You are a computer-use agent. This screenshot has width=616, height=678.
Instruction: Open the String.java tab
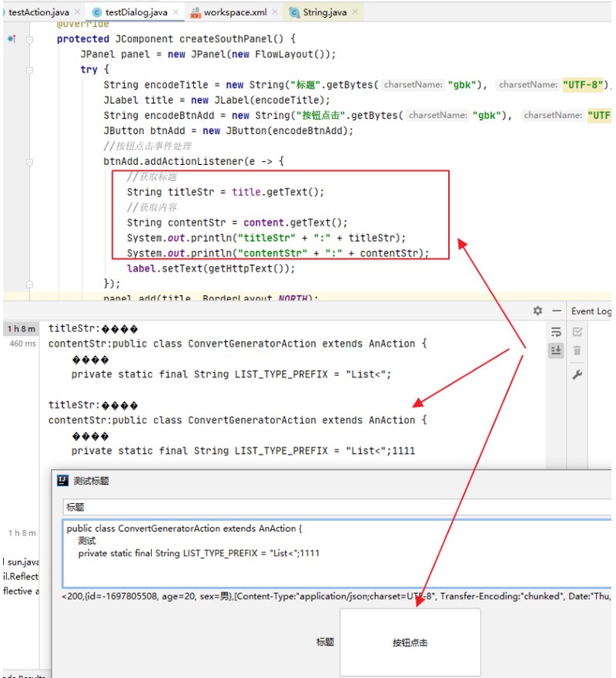(325, 12)
